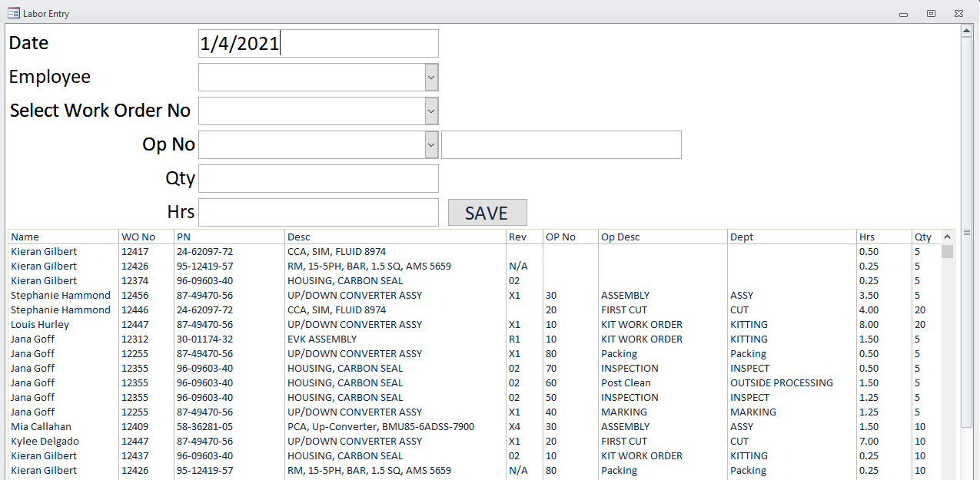Open the Op No dropdown arrow
980x480 pixels.
tap(431, 144)
